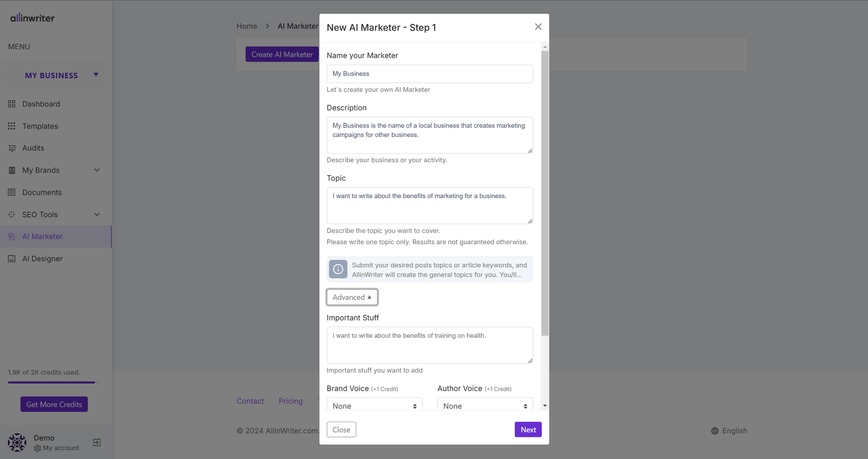The image size is (868, 459).
Task: Close the New AI Marketer dialog with X
Action: pyautogui.click(x=538, y=27)
